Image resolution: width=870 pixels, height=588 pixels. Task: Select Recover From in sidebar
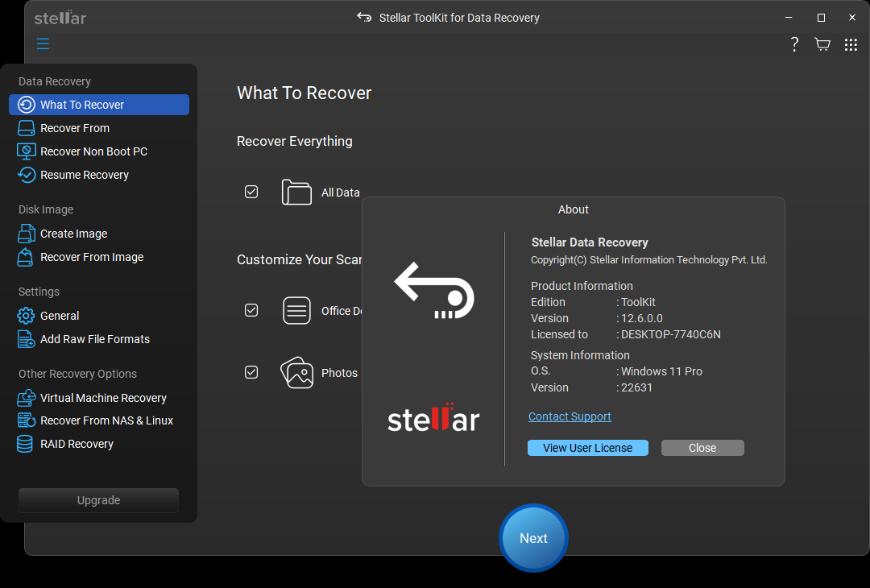[75, 128]
